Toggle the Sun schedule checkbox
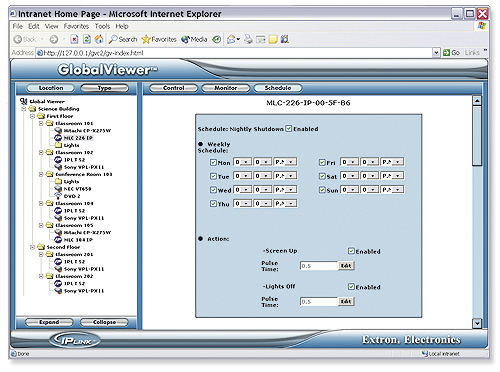This screenshot has width=500, height=372. coord(322,190)
